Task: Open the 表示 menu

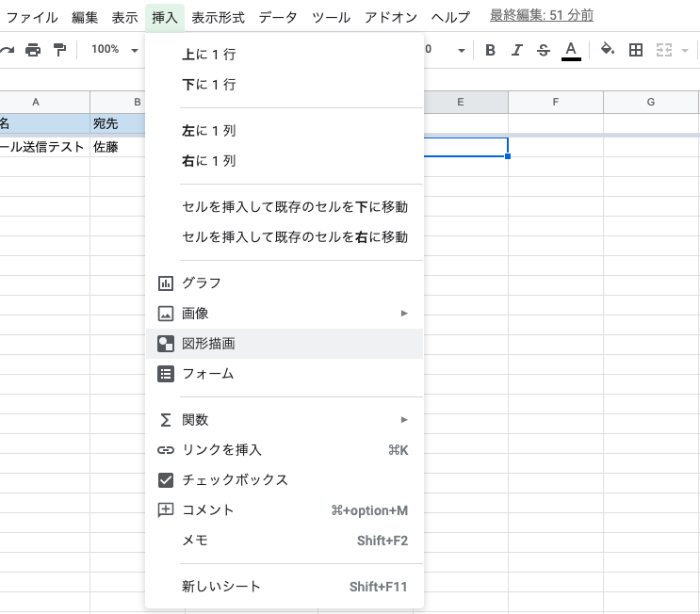Action: [x=124, y=17]
